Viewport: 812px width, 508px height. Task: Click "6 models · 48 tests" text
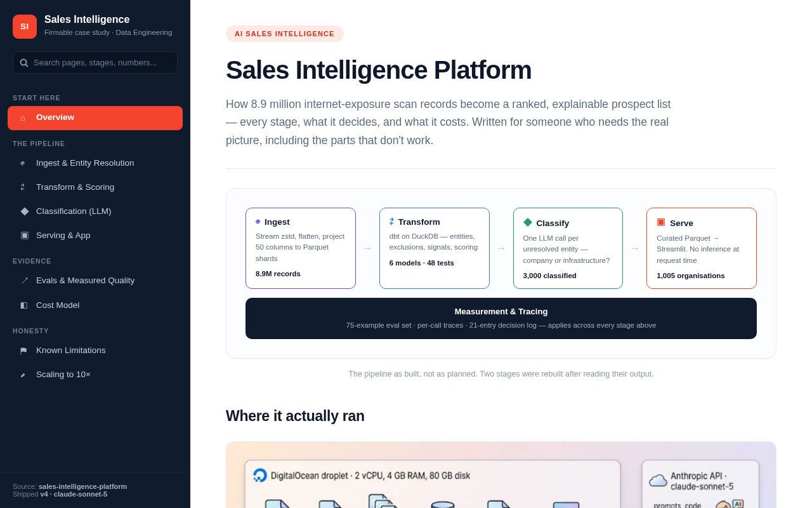[422, 263]
